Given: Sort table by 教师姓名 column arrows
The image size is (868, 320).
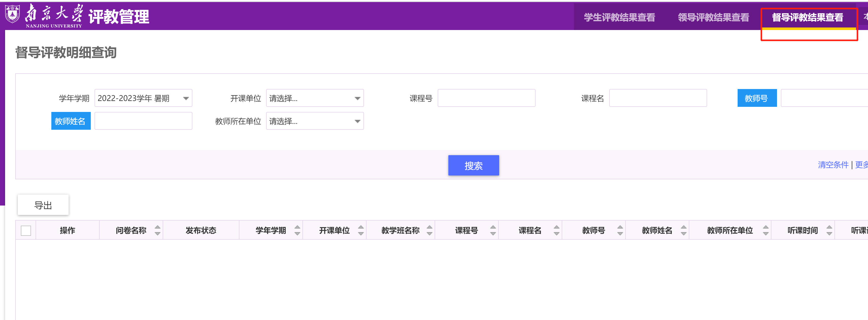Looking at the screenshot, I should click(x=683, y=230).
